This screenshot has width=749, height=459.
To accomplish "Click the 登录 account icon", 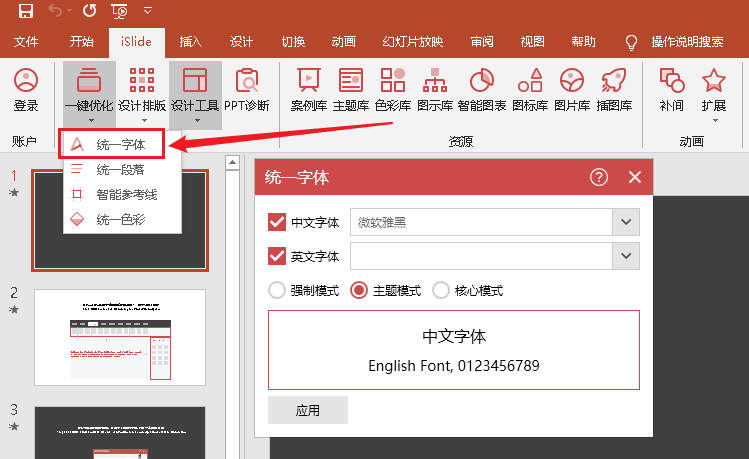I will coord(26,89).
